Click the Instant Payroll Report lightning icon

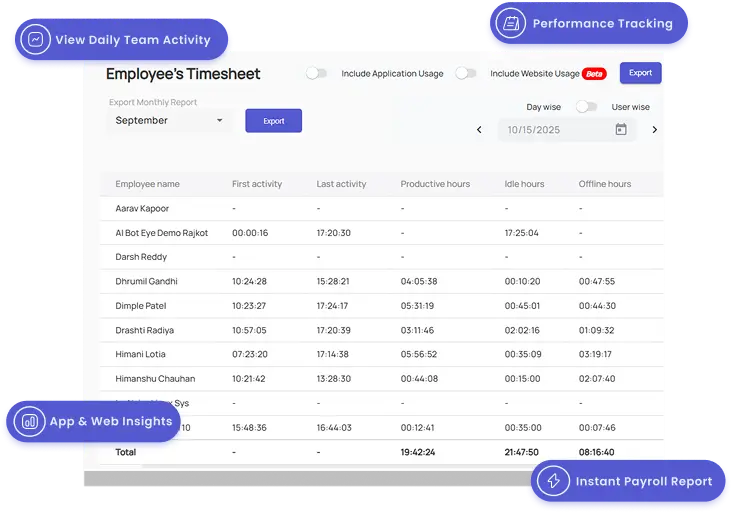(x=553, y=481)
